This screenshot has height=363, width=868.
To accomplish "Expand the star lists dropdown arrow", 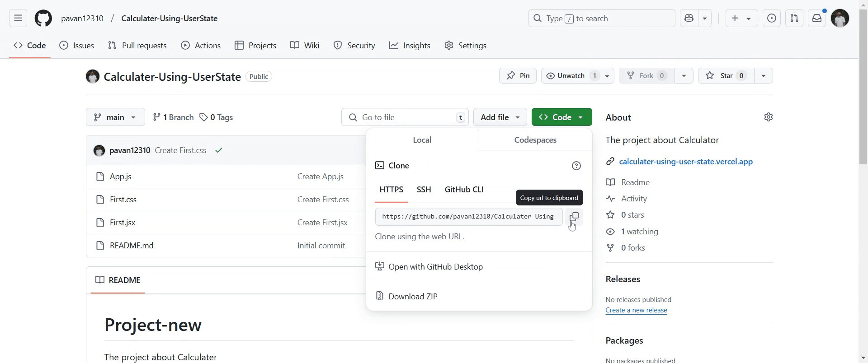I will (764, 76).
